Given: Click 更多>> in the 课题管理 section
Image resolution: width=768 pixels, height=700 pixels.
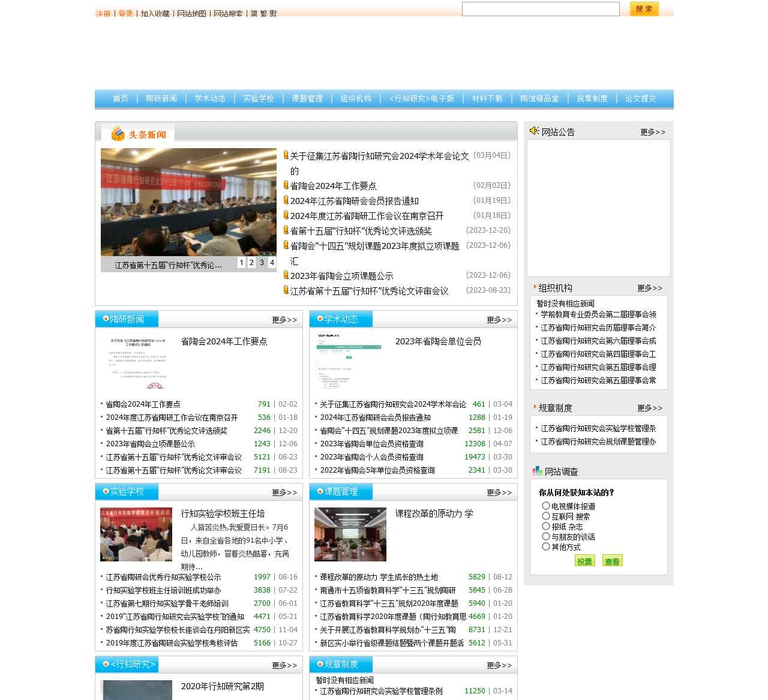Looking at the screenshot, I should point(499,492).
